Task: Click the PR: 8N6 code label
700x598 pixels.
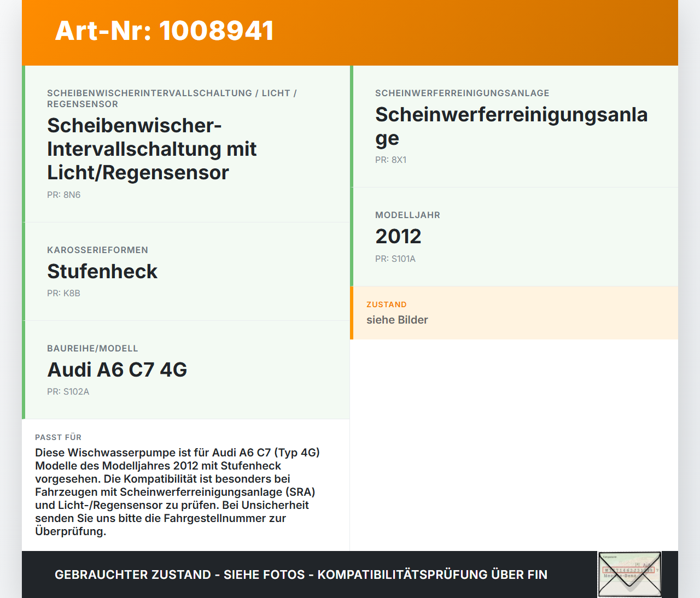Action: tap(63, 194)
